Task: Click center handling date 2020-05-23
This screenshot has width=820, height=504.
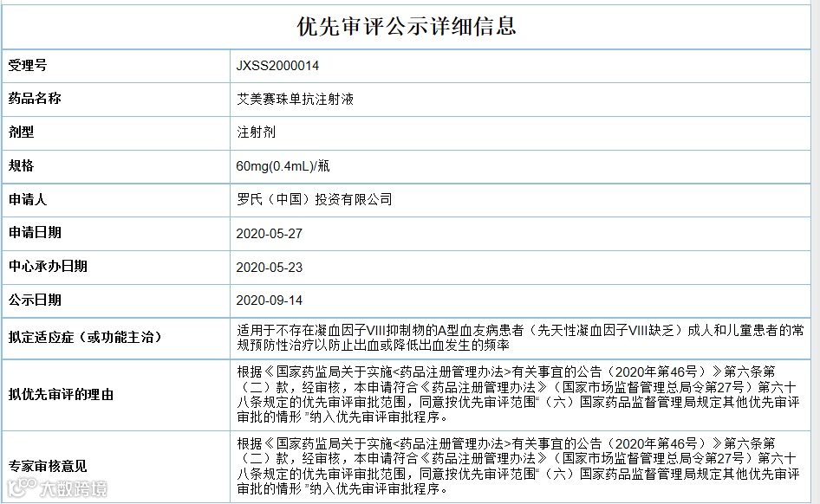Action: point(270,268)
